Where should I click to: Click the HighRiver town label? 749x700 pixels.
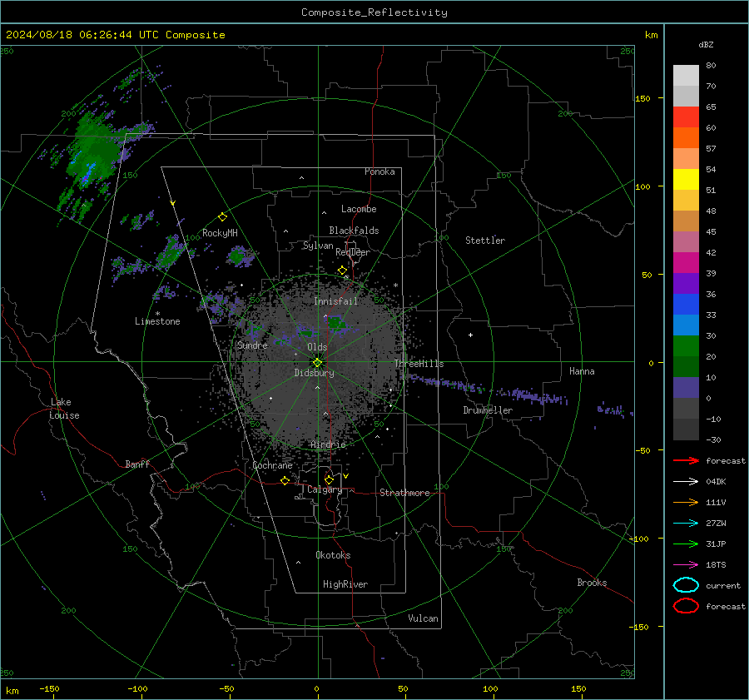pyautogui.click(x=345, y=584)
